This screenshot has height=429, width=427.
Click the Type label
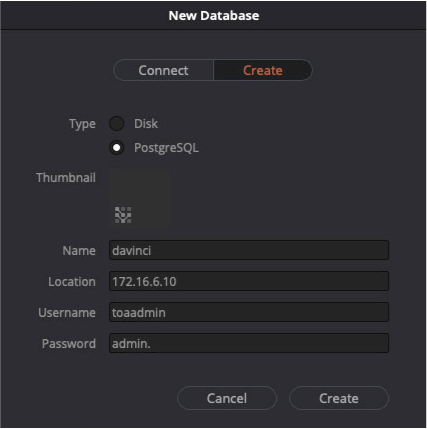(82, 124)
